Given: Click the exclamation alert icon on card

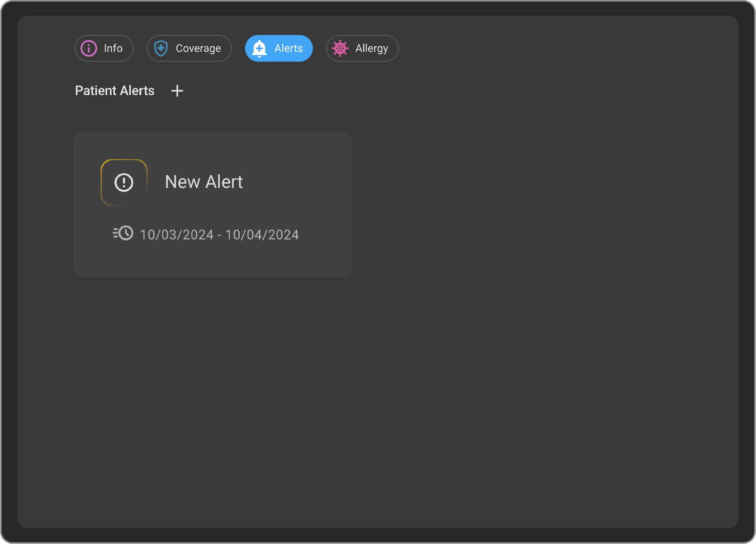Looking at the screenshot, I should point(124,183).
